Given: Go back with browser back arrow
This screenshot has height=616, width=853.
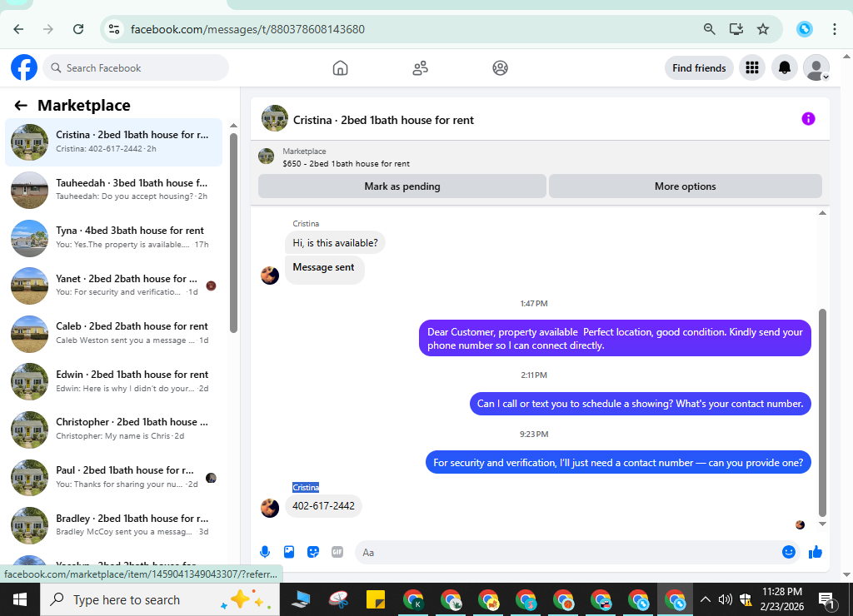Looking at the screenshot, I should tap(18, 29).
